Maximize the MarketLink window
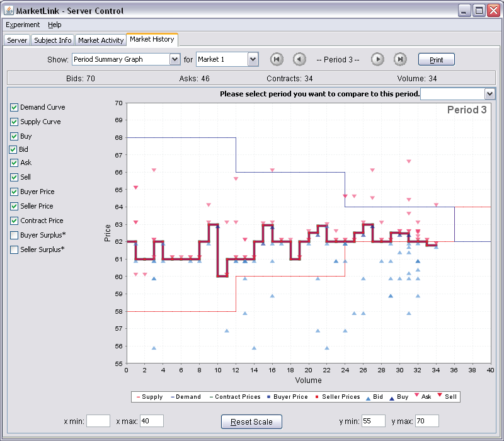This screenshot has height=441, width=504. pos(479,11)
